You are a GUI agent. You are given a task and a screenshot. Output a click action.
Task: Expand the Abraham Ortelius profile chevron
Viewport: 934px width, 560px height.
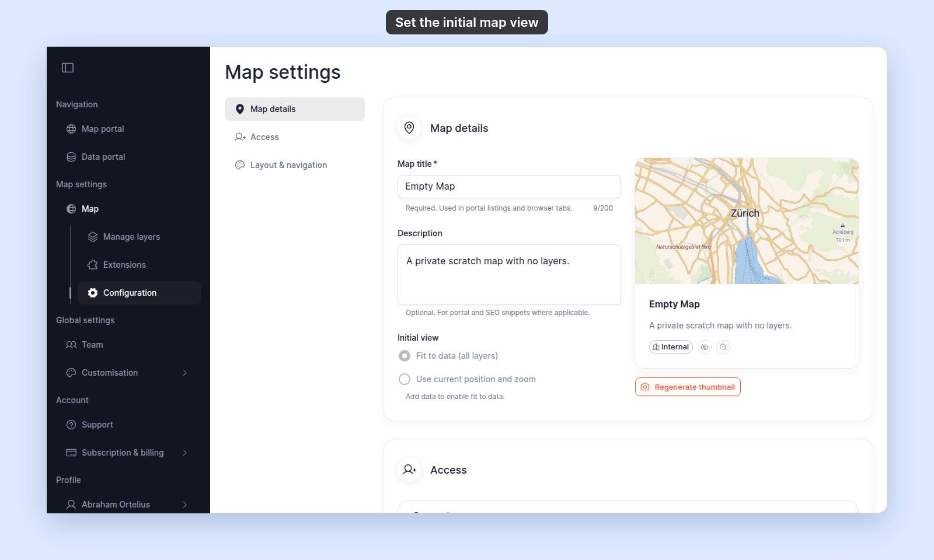[185, 505]
